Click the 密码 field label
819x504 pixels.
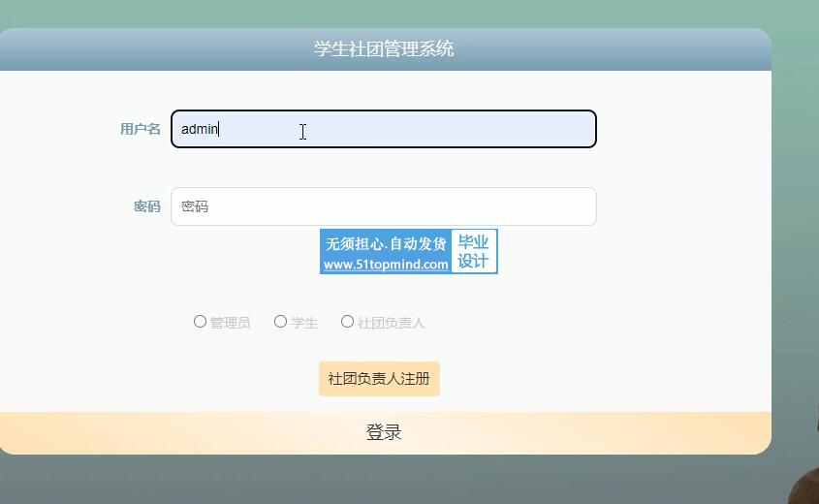[x=146, y=206]
